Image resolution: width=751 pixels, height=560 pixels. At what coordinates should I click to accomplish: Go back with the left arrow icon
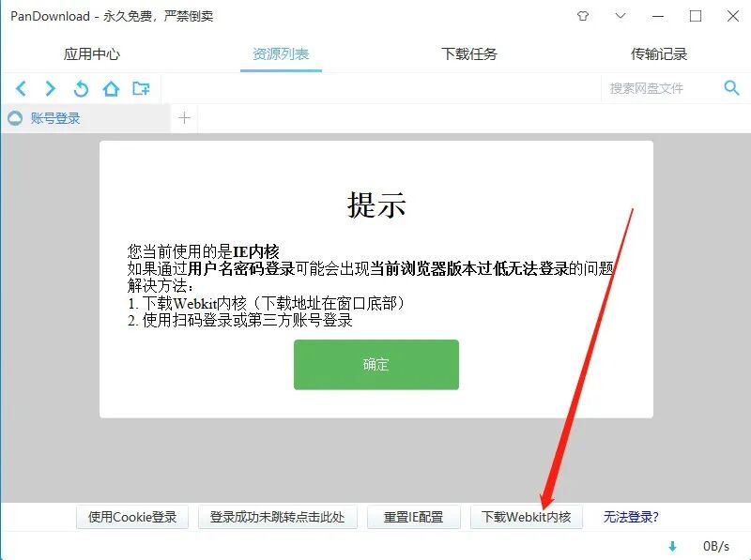click(21, 88)
